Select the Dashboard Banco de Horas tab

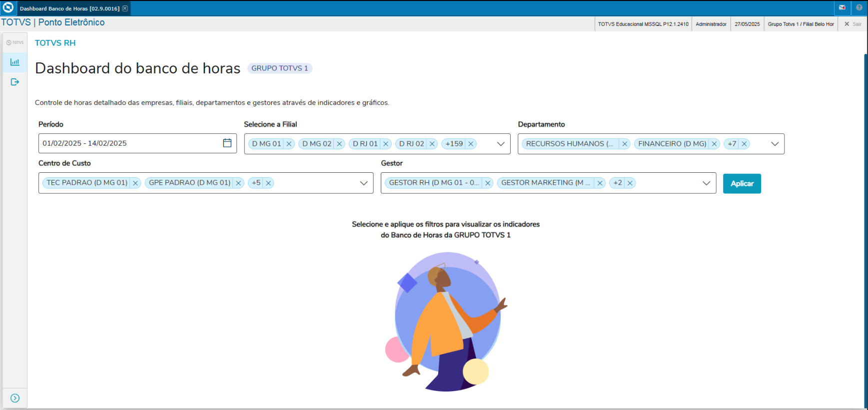pos(69,8)
